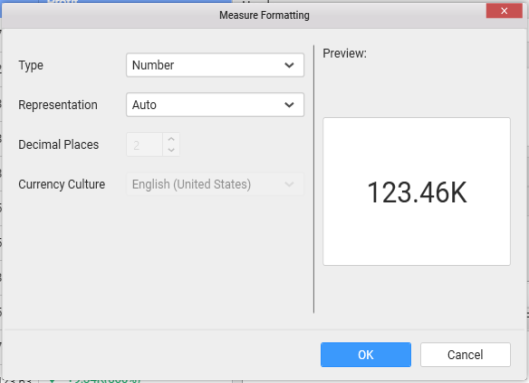This screenshot has width=529, height=383.
Task: Click the Representation label
Action: tap(58, 105)
